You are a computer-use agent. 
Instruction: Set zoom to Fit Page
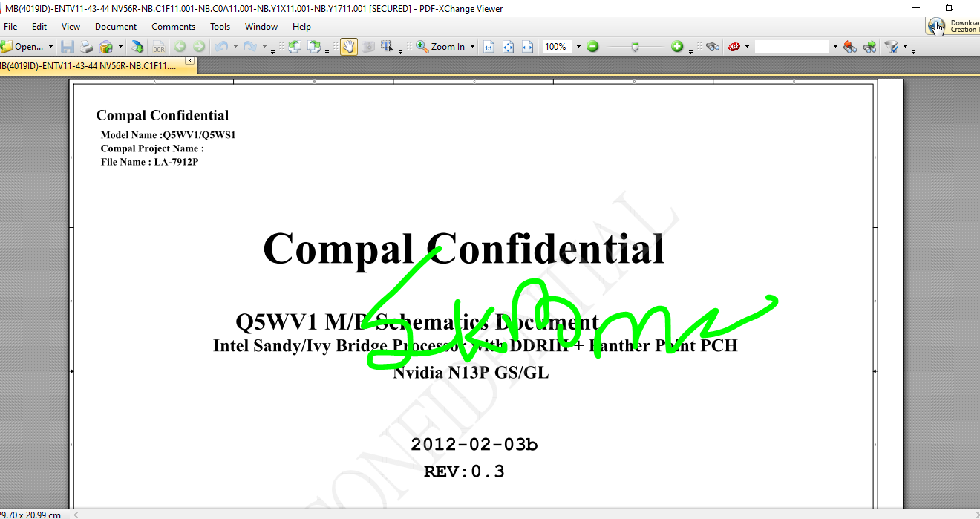[509, 47]
